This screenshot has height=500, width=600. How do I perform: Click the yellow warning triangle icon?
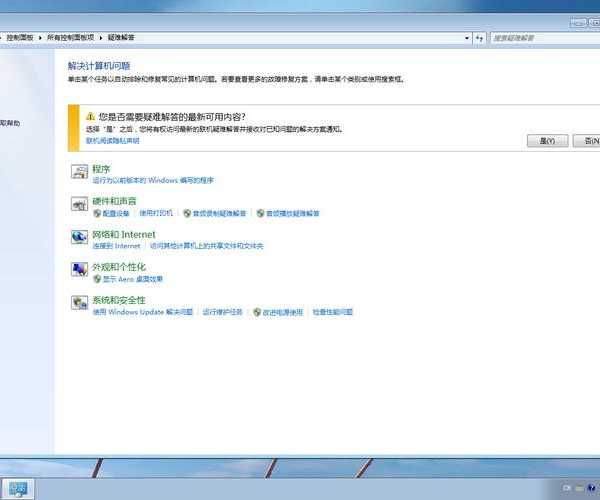[90, 116]
